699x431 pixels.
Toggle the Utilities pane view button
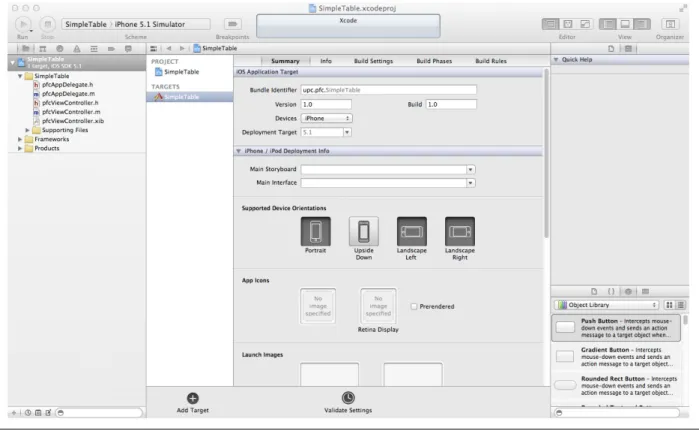pyautogui.click(x=641, y=24)
